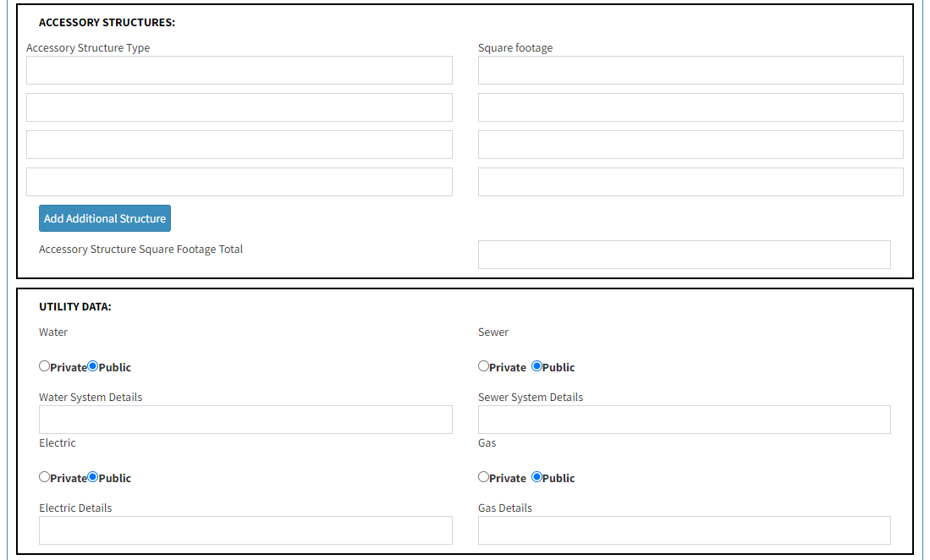
Task: Click the Sewer System Details field
Action: click(685, 420)
